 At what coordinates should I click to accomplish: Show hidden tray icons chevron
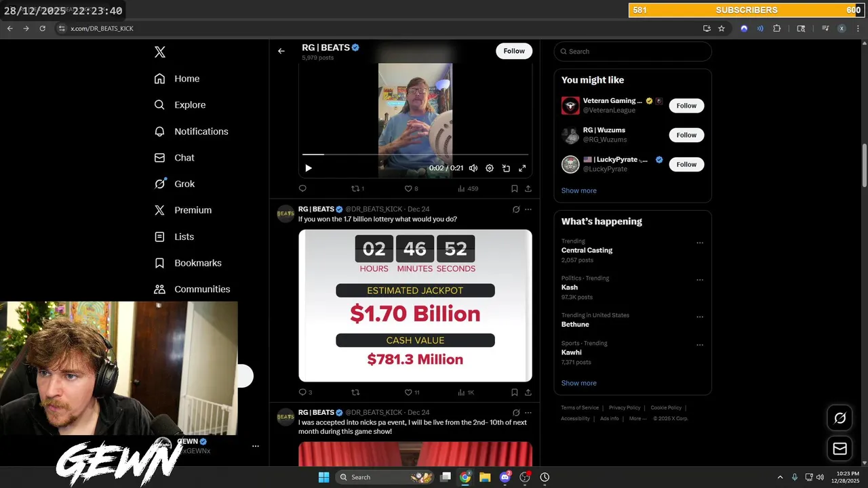click(x=780, y=477)
